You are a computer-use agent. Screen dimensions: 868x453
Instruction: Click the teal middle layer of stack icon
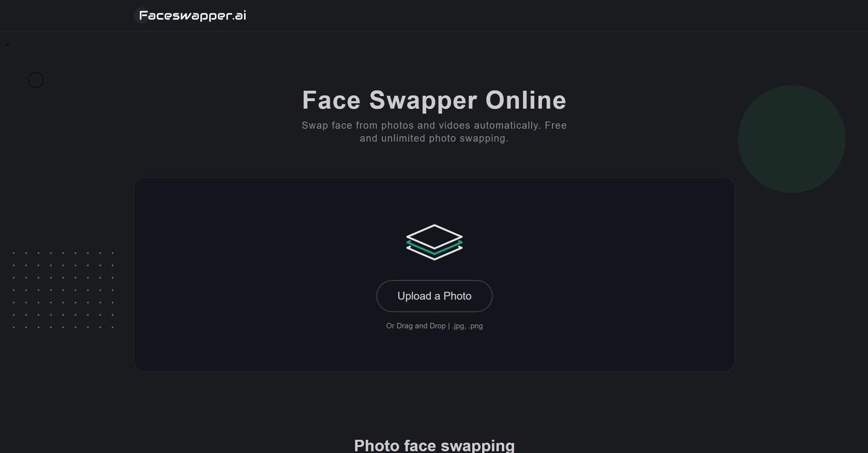(x=434, y=248)
